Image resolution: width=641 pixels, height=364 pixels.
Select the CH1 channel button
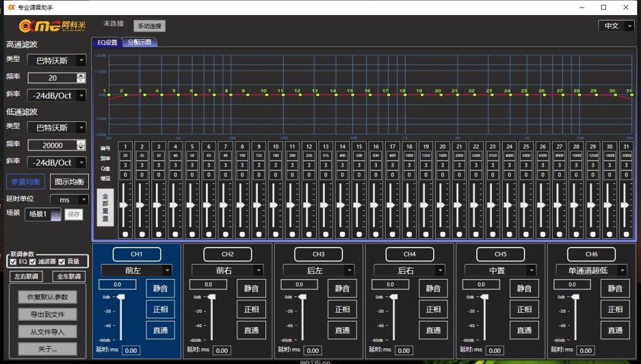[136, 254]
